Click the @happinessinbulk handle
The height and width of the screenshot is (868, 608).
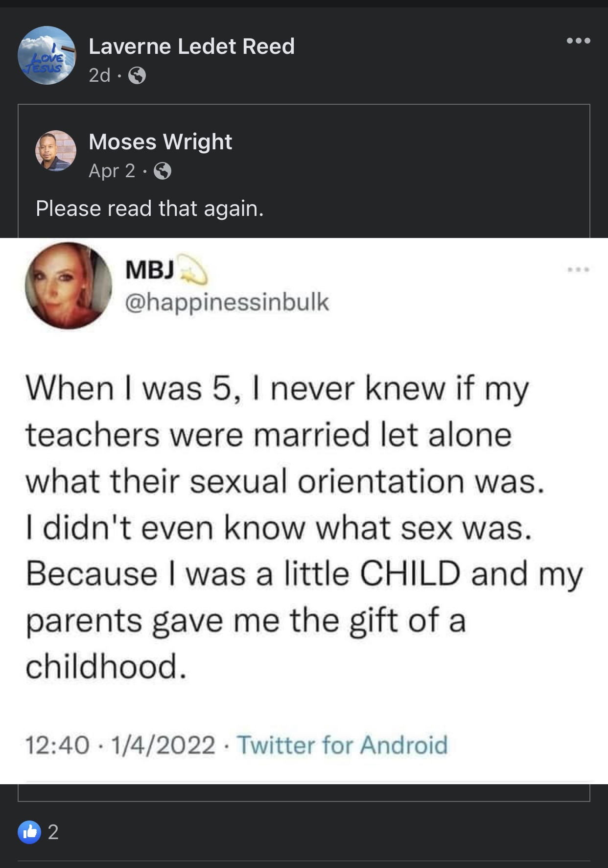click(x=227, y=302)
